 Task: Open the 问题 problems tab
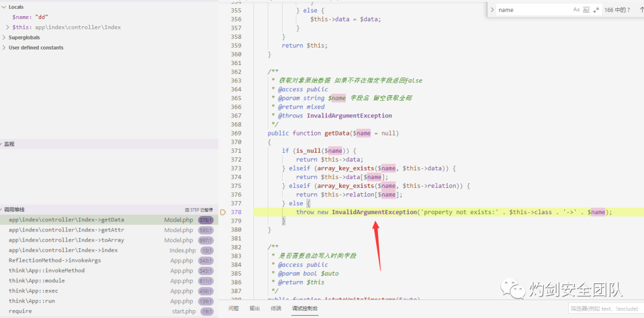tap(234, 308)
